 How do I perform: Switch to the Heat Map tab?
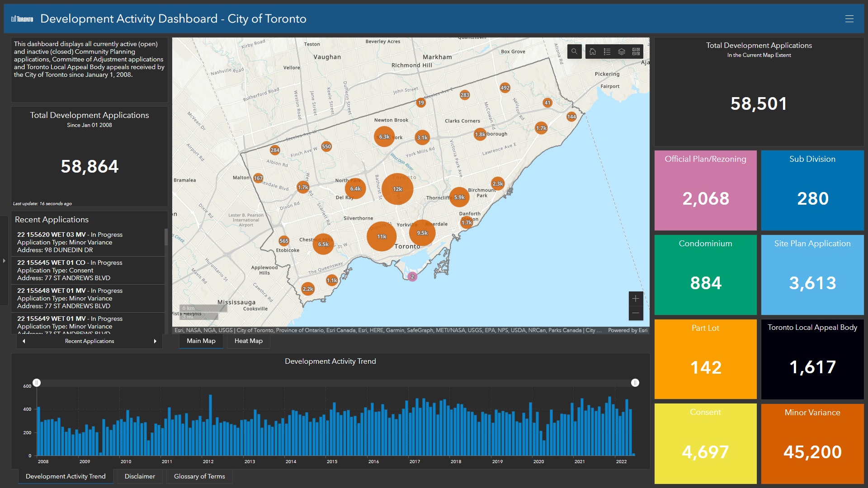tap(248, 341)
